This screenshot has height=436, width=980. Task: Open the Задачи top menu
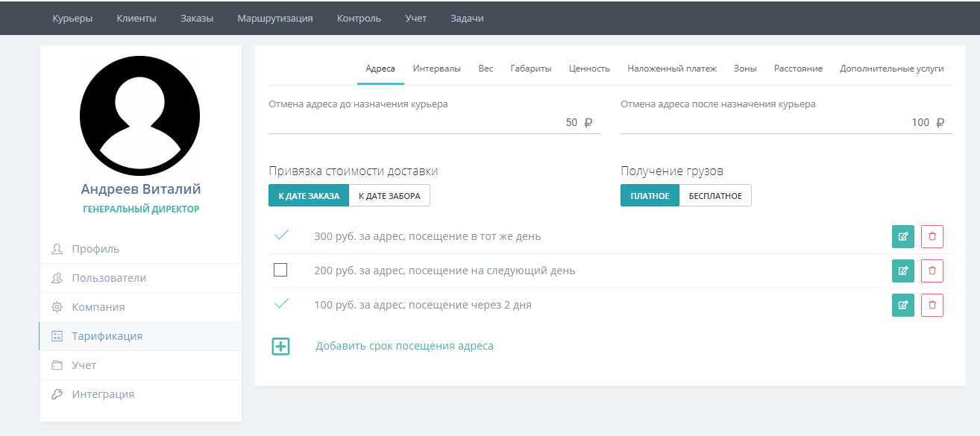click(x=467, y=18)
